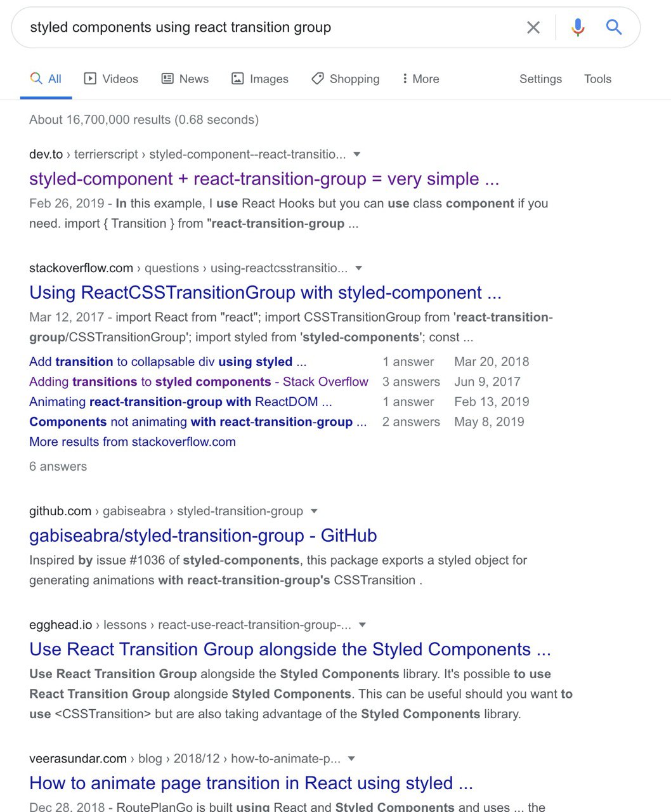The image size is (671, 812).
Task: Select the All results tab
Action: pos(46,79)
